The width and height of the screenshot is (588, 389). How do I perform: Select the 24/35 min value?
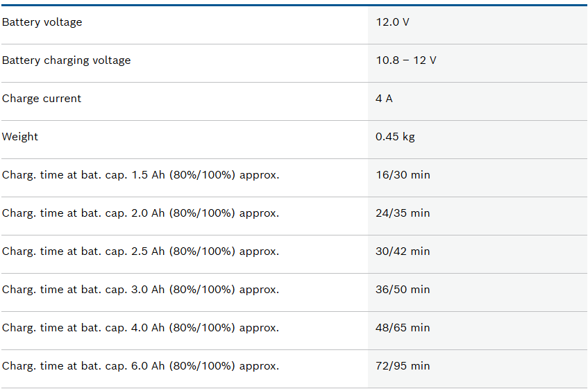click(x=403, y=213)
